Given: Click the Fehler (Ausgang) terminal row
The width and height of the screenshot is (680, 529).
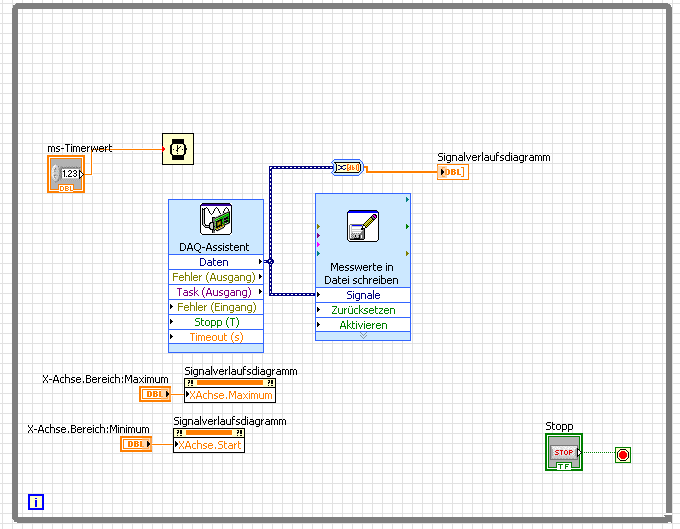Looking at the screenshot, I should (x=216, y=277).
